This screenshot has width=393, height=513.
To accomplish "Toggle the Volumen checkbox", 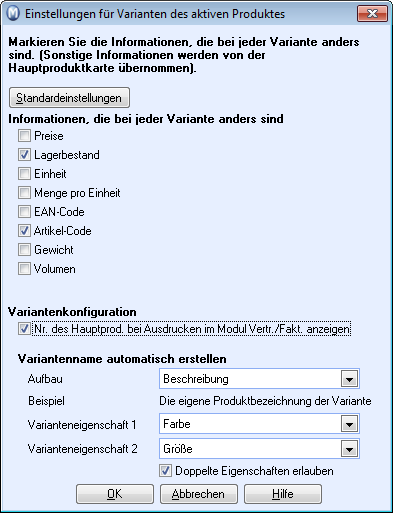I will pos(24,269).
